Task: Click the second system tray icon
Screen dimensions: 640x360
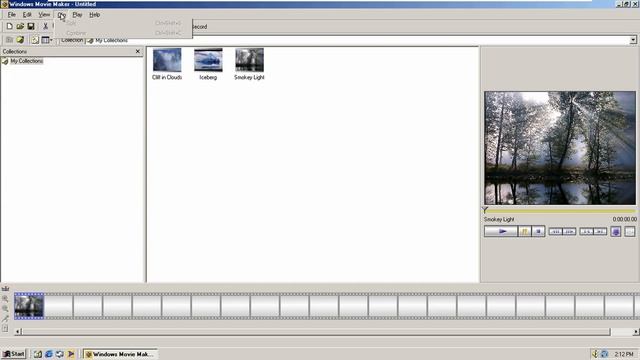Action: [604, 354]
